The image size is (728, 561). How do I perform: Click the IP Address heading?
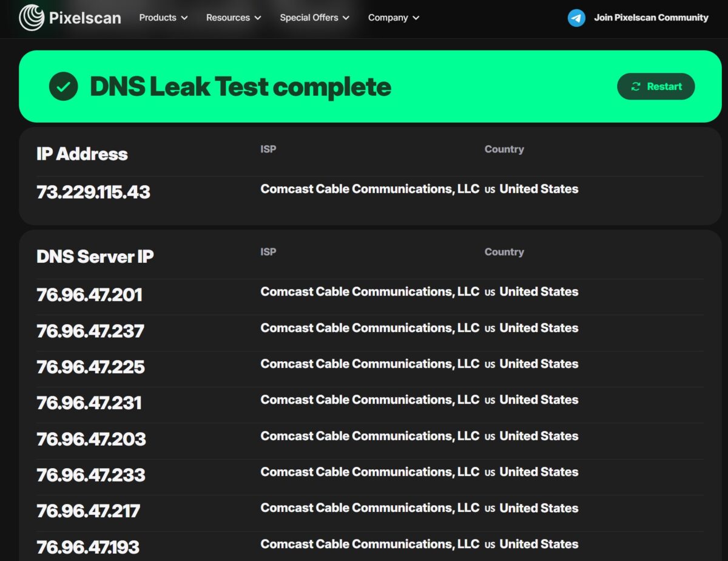tap(82, 154)
